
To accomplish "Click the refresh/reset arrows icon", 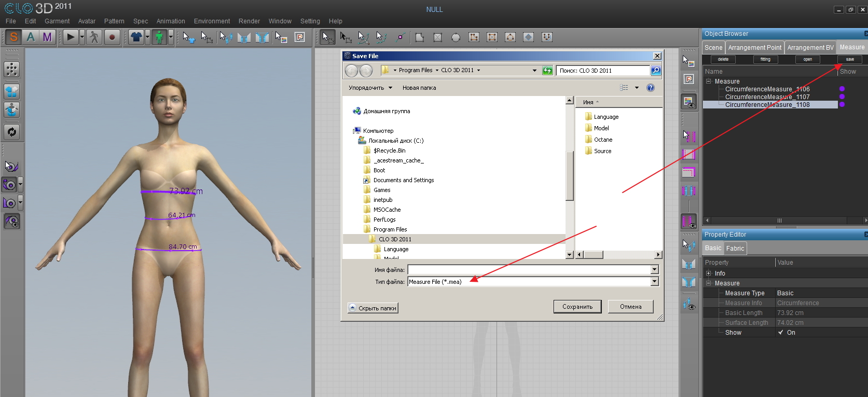I will point(11,132).
